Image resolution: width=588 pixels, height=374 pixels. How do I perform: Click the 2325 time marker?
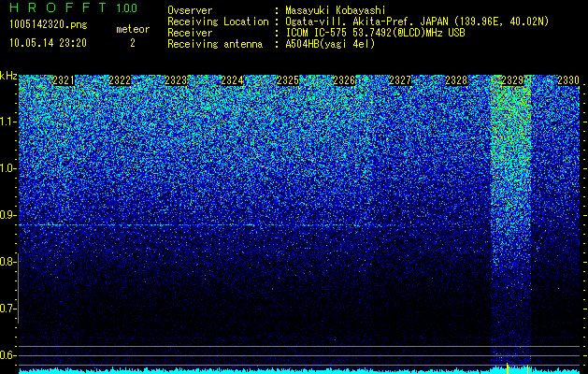[x=288, y=80]
